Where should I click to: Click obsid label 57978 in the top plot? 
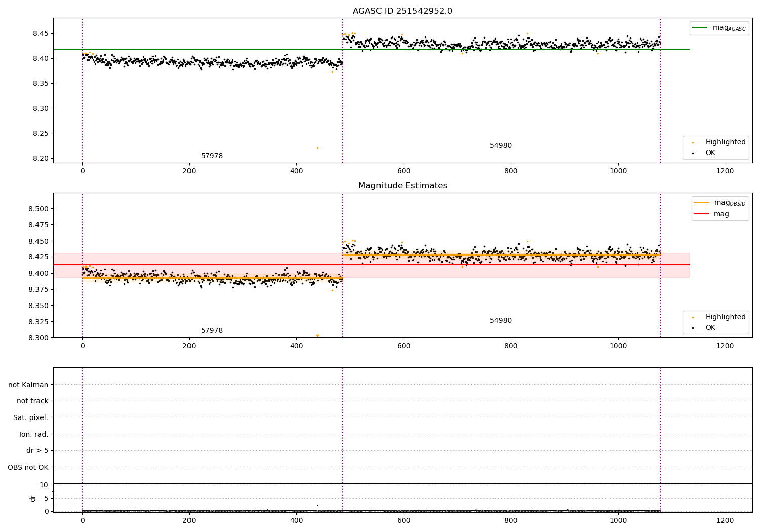pyautogui.click(x=212, y=156)
